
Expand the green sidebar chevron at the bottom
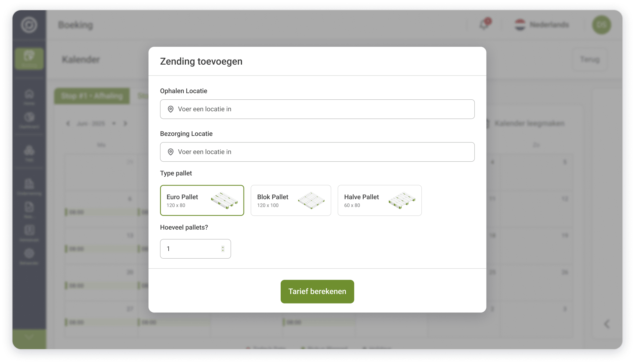29,337
